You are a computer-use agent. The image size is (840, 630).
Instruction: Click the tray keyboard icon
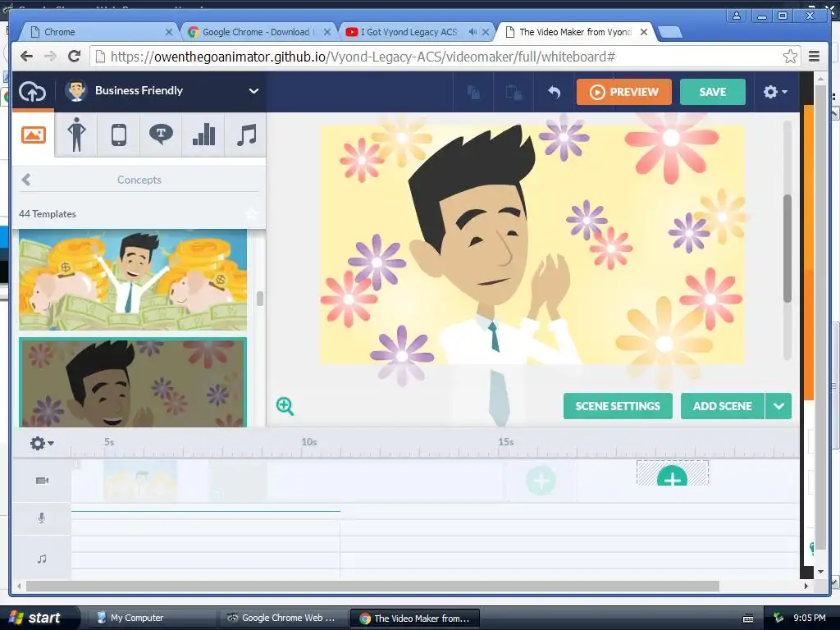pos(748,619)
